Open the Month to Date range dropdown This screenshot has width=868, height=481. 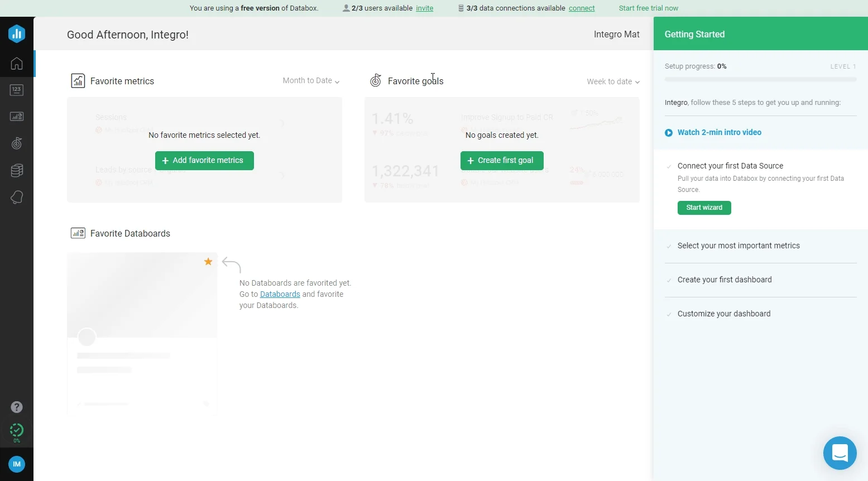[311, 81]
